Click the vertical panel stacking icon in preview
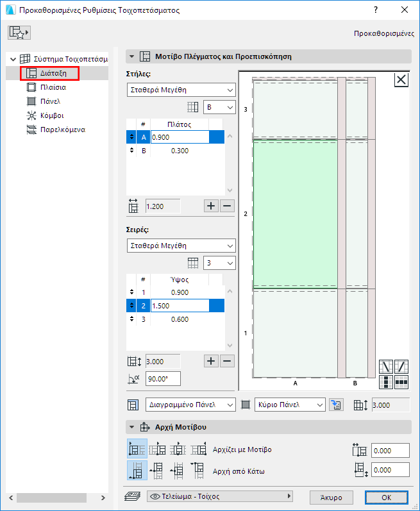420x511 pixels. [386, 382]
